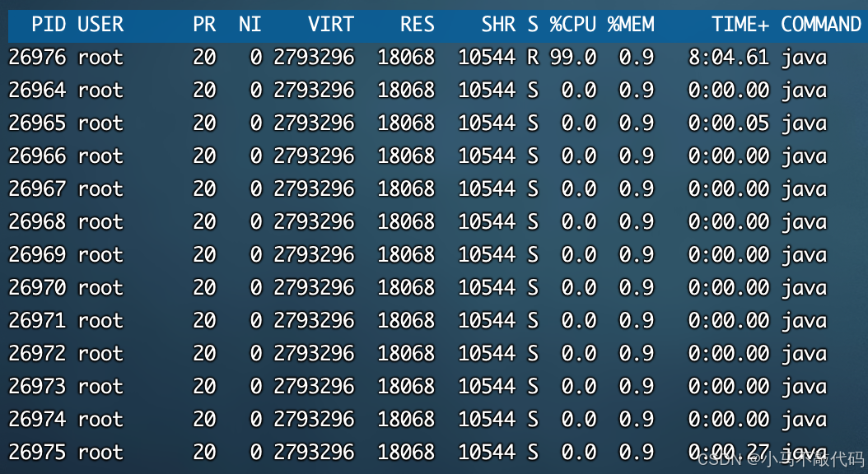Select the R state of PID 26976
Screen dimensions: 868x474
(x=533, y=58)
